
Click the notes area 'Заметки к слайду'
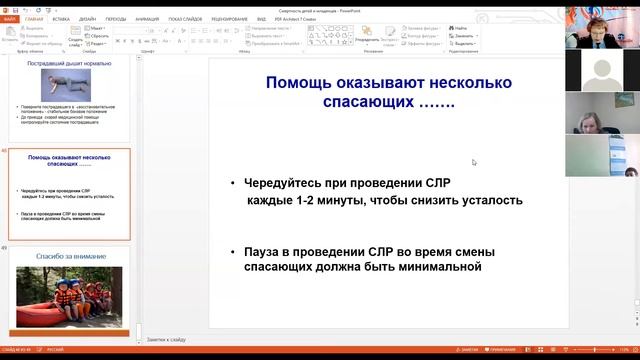pos(167,340)
